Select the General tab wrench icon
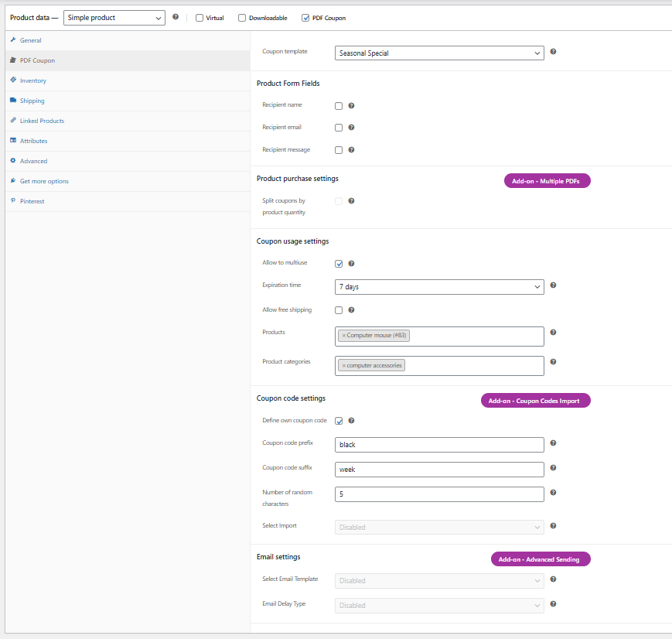Screen dimensions: 672x639 (x=13, y=40)
